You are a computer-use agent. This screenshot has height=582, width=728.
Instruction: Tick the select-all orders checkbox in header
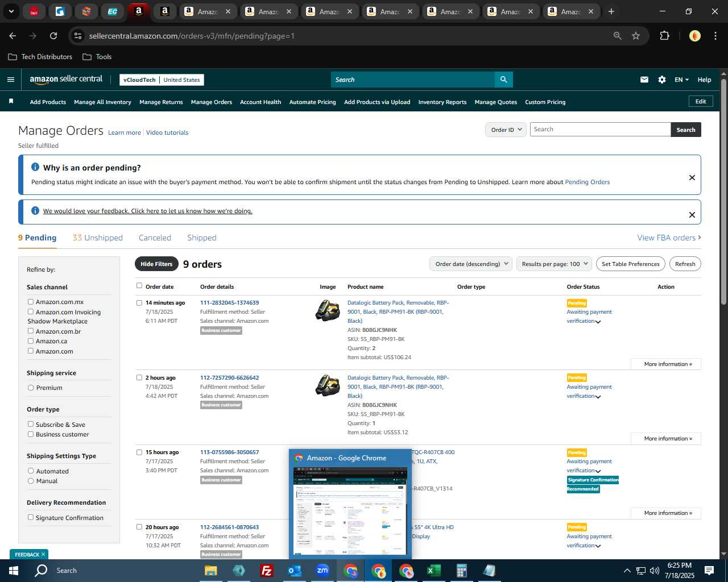tap(139, 286)
